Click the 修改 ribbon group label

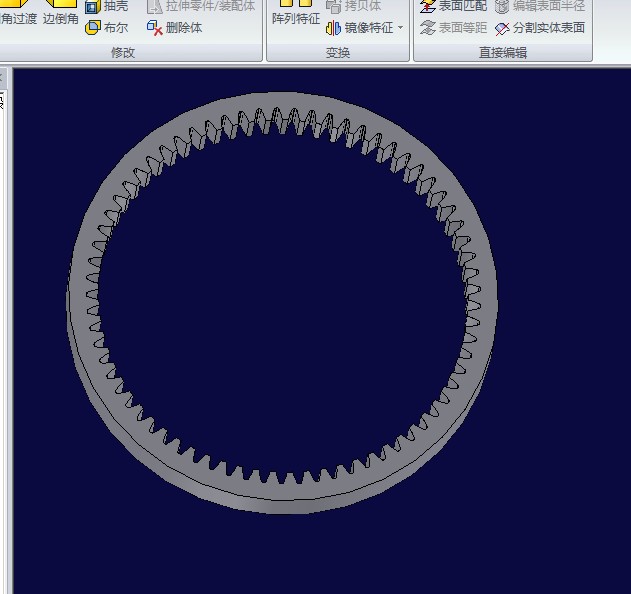pyautogui.click(x=123, y=52)
